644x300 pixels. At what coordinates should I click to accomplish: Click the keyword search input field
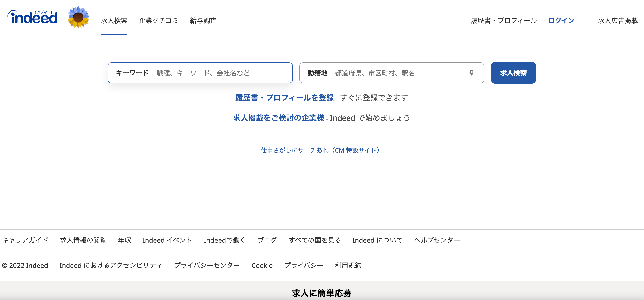pyautogui.click(x=220, y=73)
